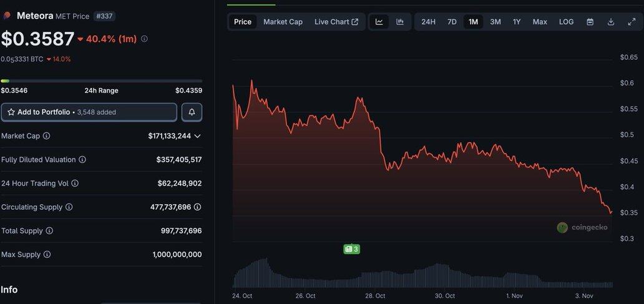The image size is (644, 304).
Task: Click the green news marker labeled 3
Action: 351,249
